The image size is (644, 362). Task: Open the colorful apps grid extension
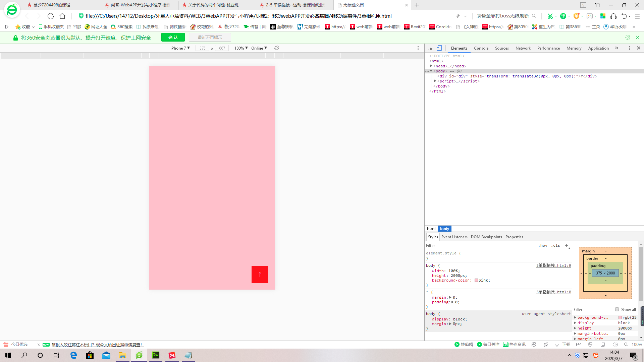(x=603, y=16)
